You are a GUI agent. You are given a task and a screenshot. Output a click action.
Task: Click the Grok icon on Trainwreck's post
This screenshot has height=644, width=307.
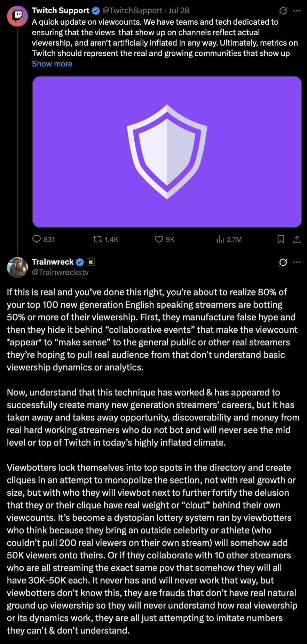283,262
